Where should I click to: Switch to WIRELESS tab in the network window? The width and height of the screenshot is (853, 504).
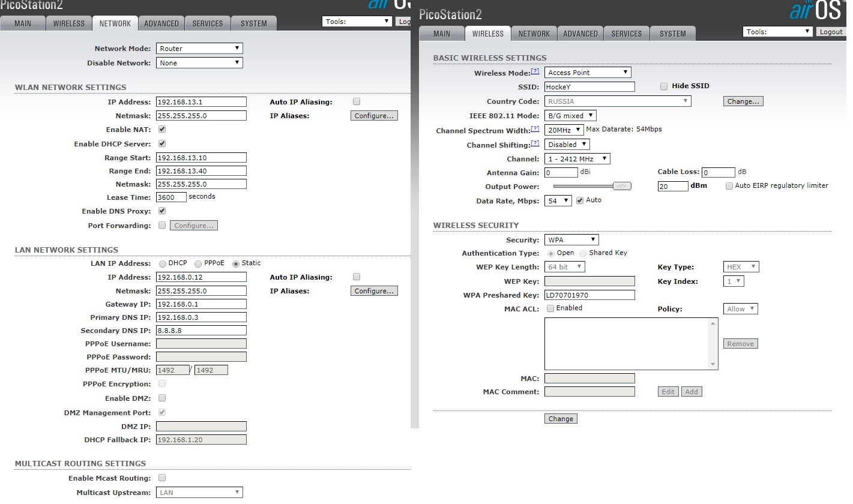point(69,23)
